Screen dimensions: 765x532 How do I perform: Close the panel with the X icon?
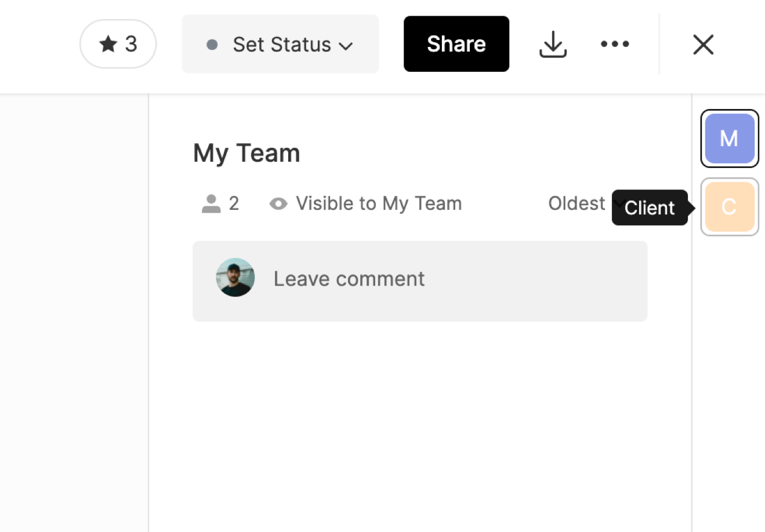pos(703,44)
